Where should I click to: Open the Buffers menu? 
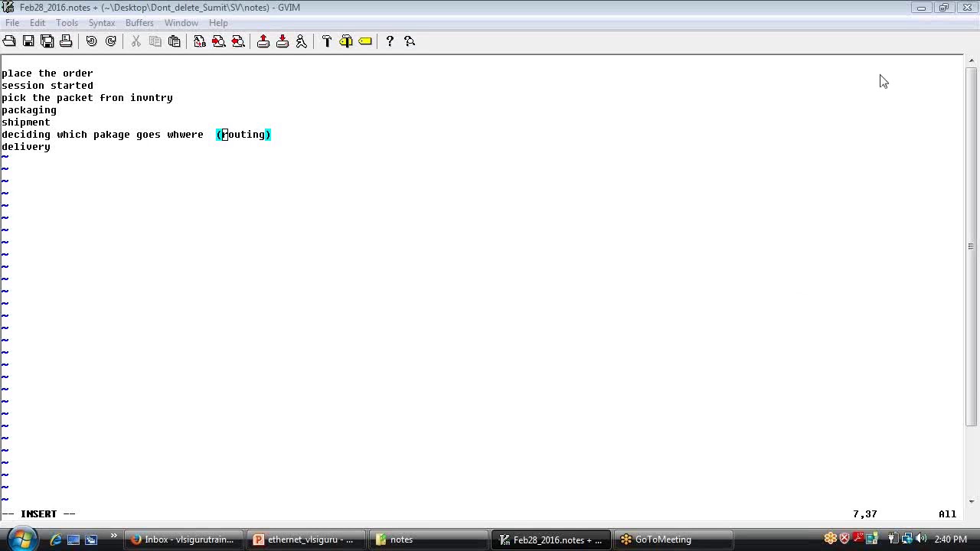coord(139,23)
